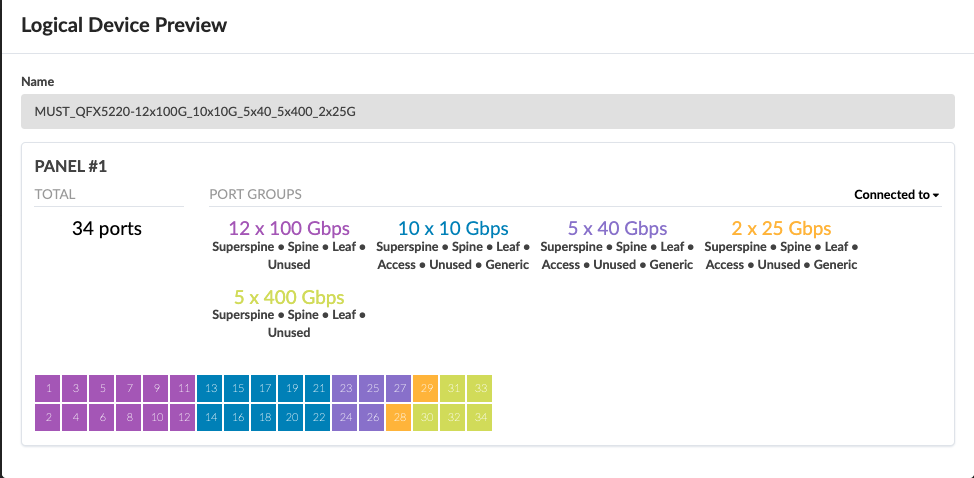
Task: Click orange port 29
Action: tap(427, 389)
